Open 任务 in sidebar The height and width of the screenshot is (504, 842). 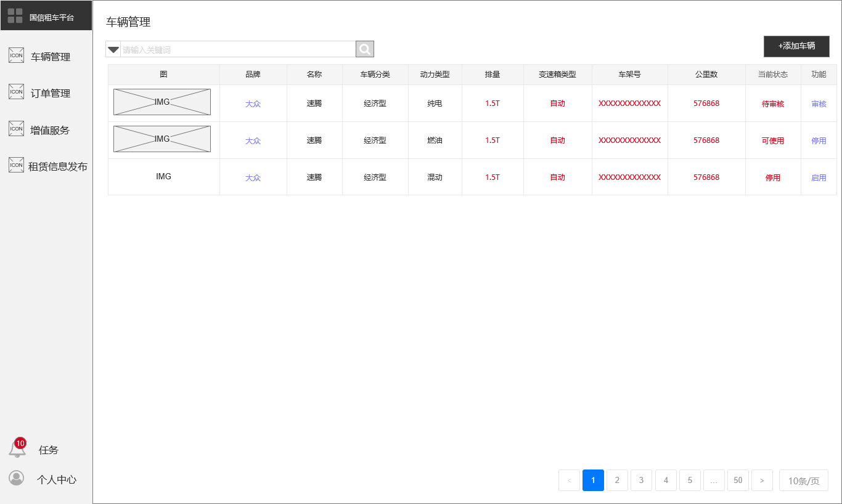coord(49,450)
